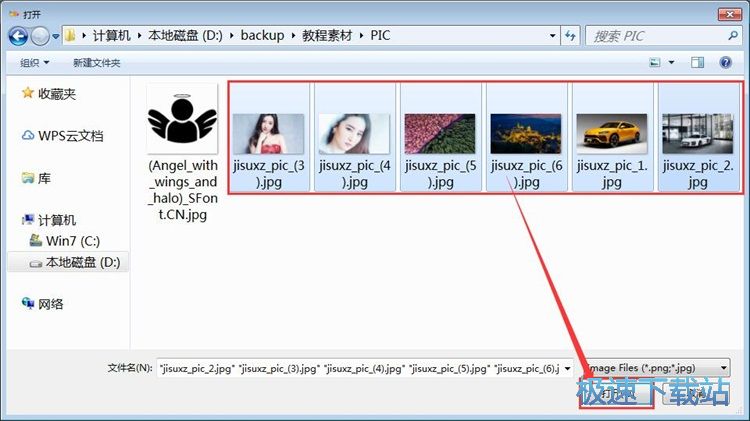The image size is (750, 421).
Task: Select 库 in the navigation pane
Action: (x=44, y=178)
